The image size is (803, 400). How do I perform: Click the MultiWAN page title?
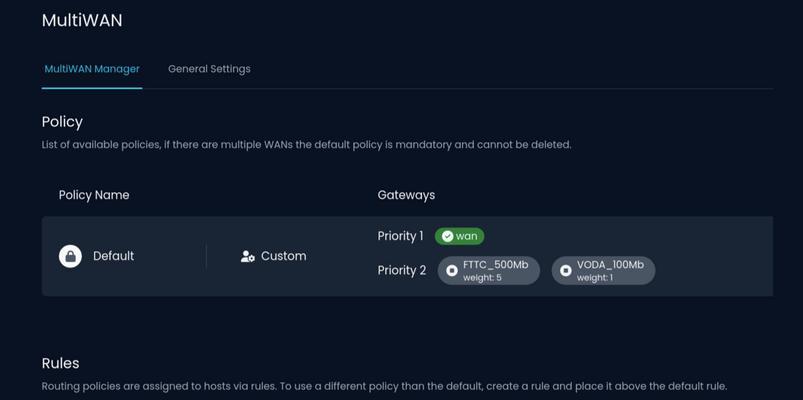(82, 20)
